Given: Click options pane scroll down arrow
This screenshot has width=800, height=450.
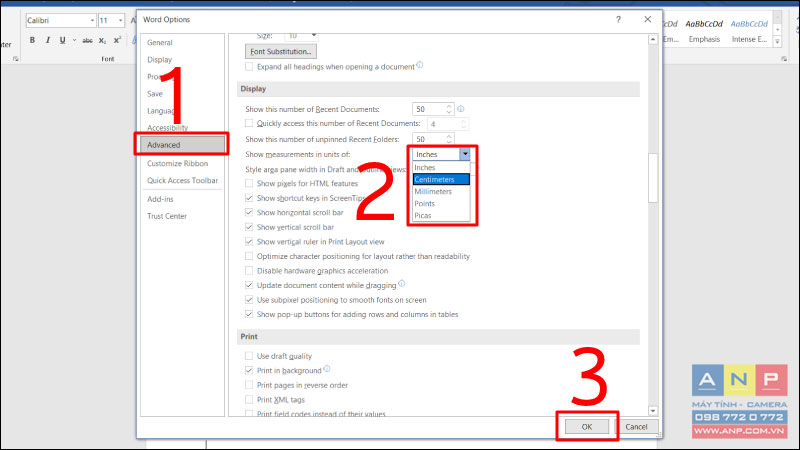Looking at the screenshot, I should (653, 411).
